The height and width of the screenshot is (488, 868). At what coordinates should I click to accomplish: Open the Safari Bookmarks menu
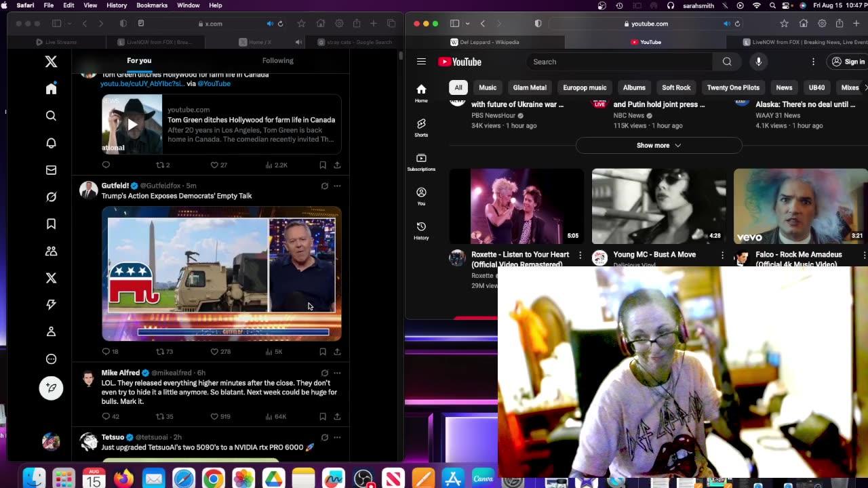(x=152, y=5)
